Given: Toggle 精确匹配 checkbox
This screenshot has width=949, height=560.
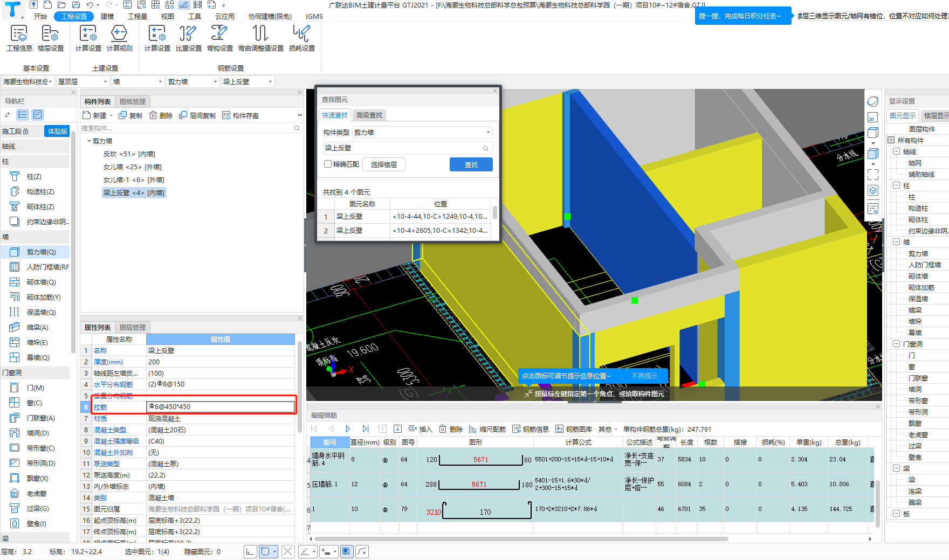Looking at the screenshot, I should (327, 164).
